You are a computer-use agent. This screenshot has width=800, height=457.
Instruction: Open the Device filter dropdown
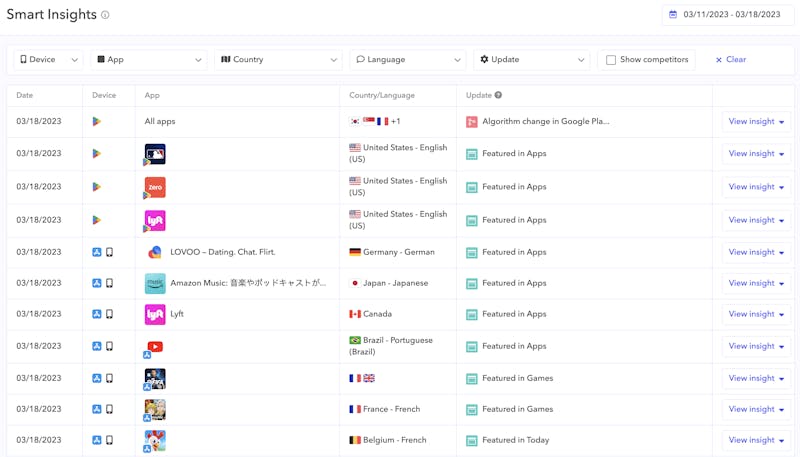point(48,60)
